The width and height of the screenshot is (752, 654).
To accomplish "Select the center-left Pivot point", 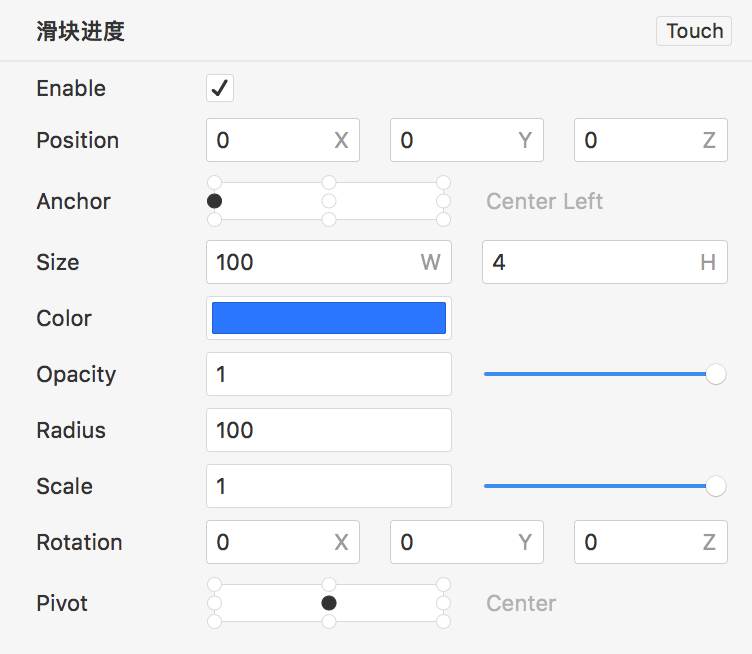I will [x=214, y=603].
